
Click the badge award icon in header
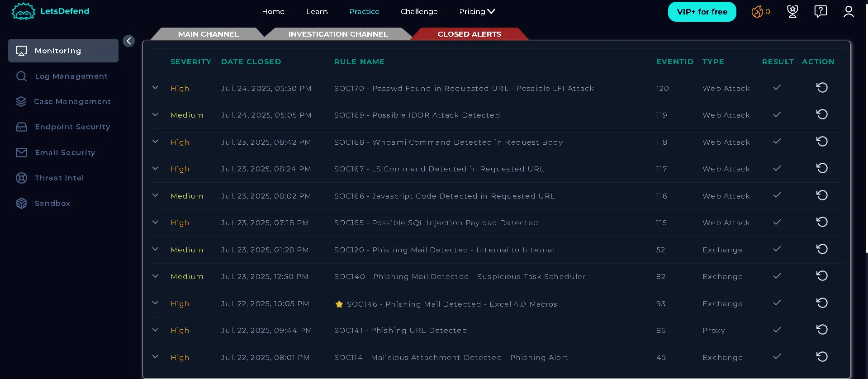(x=792, y=12)
